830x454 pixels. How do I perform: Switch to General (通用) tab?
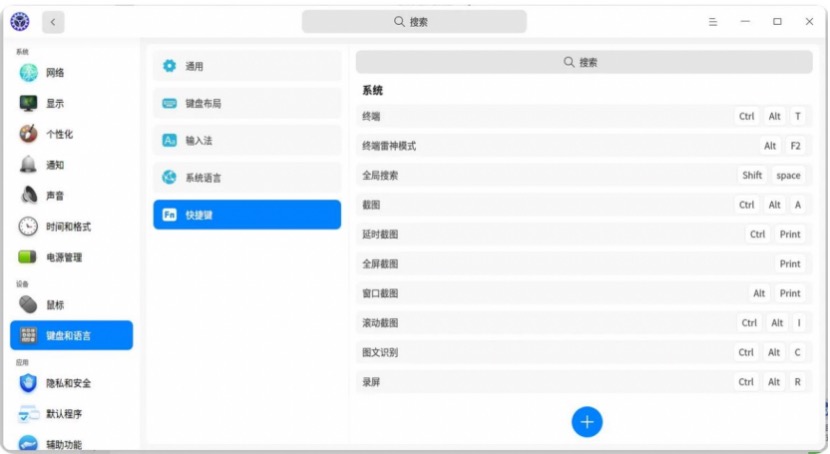[x=246, y=66]
